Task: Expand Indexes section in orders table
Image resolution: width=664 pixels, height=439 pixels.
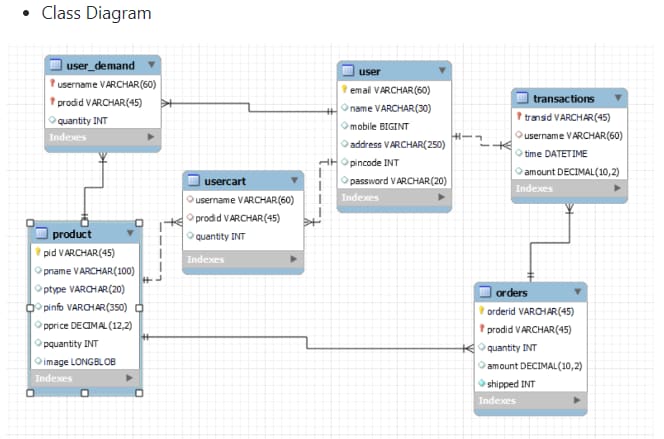Action: point(574,401)
